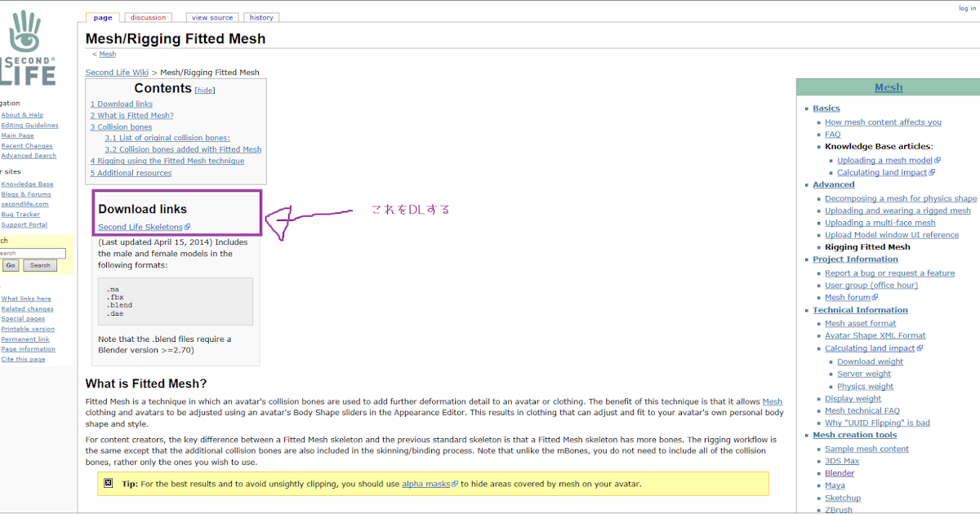Open the discussion tab

(148, 17)
